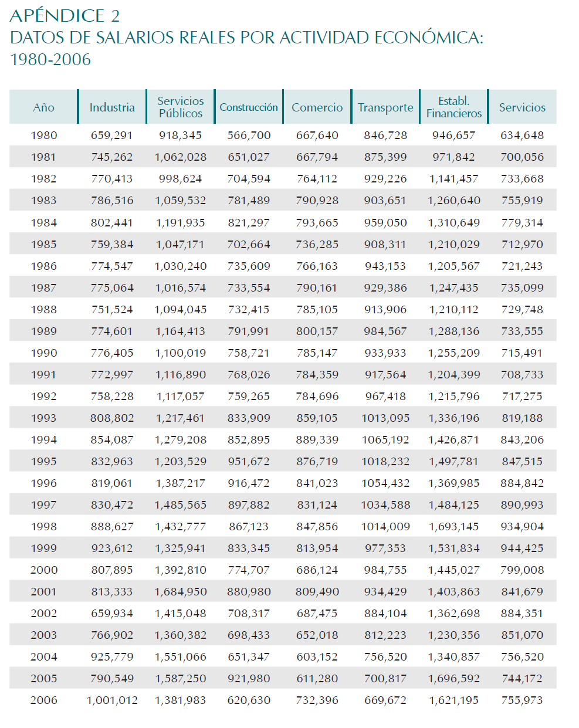
Task: Click Industria value 659,291 for 1980
Action: pyautogui.click(x=112, y=136)
